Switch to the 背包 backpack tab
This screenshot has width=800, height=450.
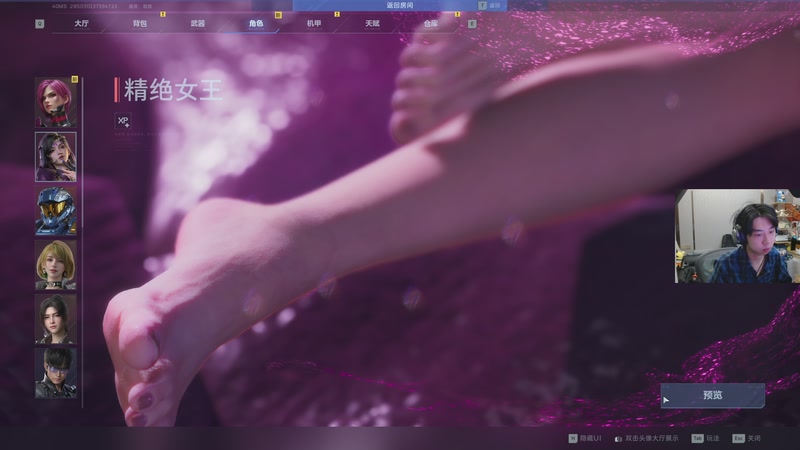coord(139,23)
